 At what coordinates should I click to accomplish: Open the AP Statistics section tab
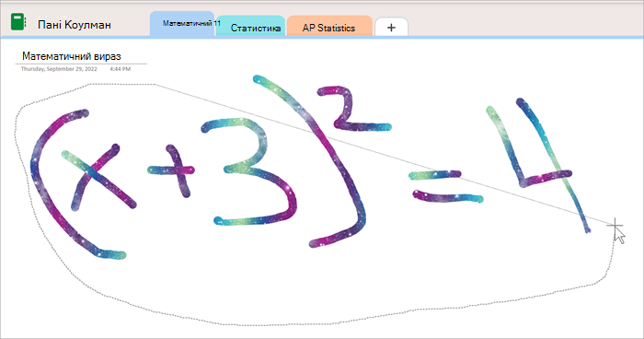pos(329,26)
